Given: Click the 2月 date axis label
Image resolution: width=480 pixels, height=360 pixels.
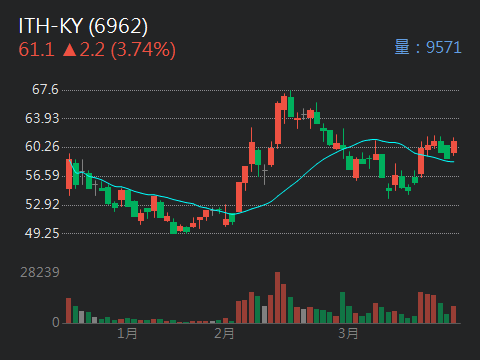Looking at the screenshot, I should pyautogui.click(x=224, y=333).
